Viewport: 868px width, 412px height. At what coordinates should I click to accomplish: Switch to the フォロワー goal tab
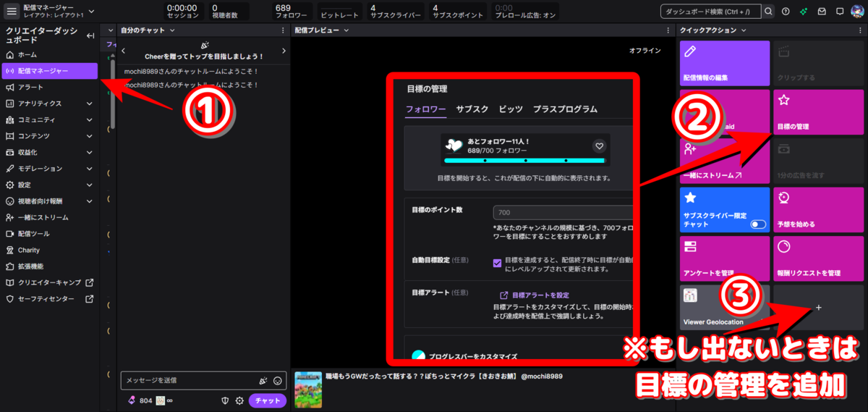point(425,109)
